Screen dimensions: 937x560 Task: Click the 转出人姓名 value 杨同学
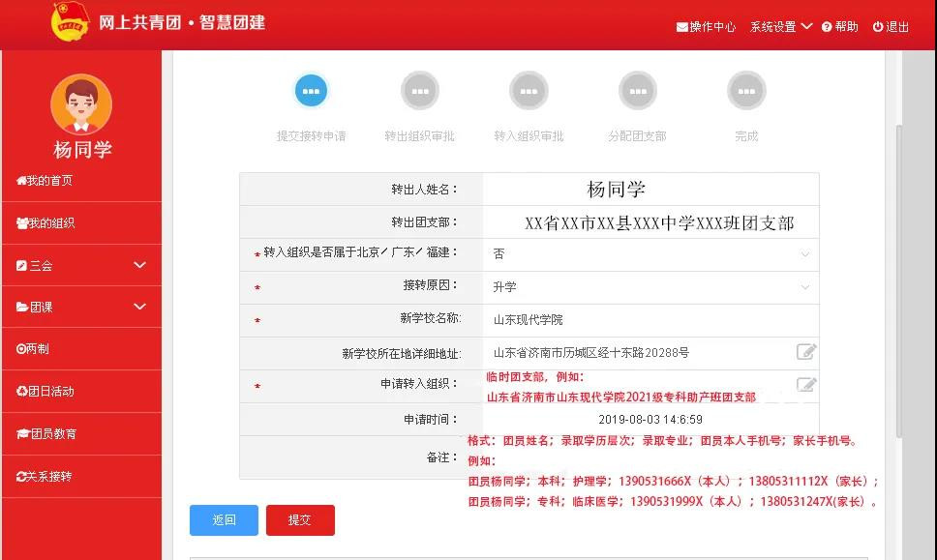pos(616,190)
